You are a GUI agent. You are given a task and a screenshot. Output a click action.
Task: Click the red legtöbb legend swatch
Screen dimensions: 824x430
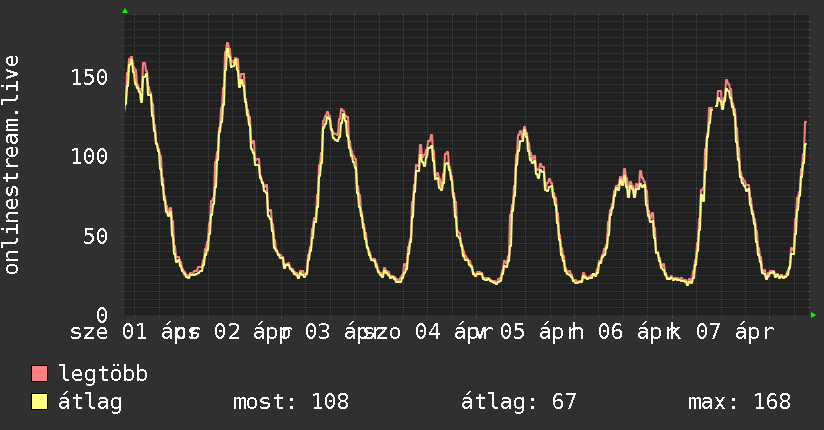[40, 374]
